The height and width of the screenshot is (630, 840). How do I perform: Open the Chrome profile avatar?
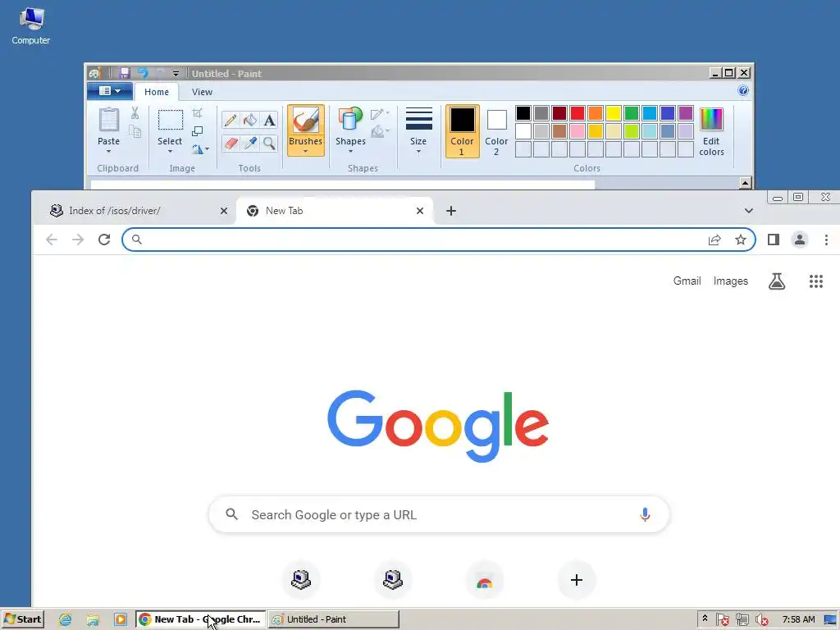pyautogui.click(x=800, y=240)
